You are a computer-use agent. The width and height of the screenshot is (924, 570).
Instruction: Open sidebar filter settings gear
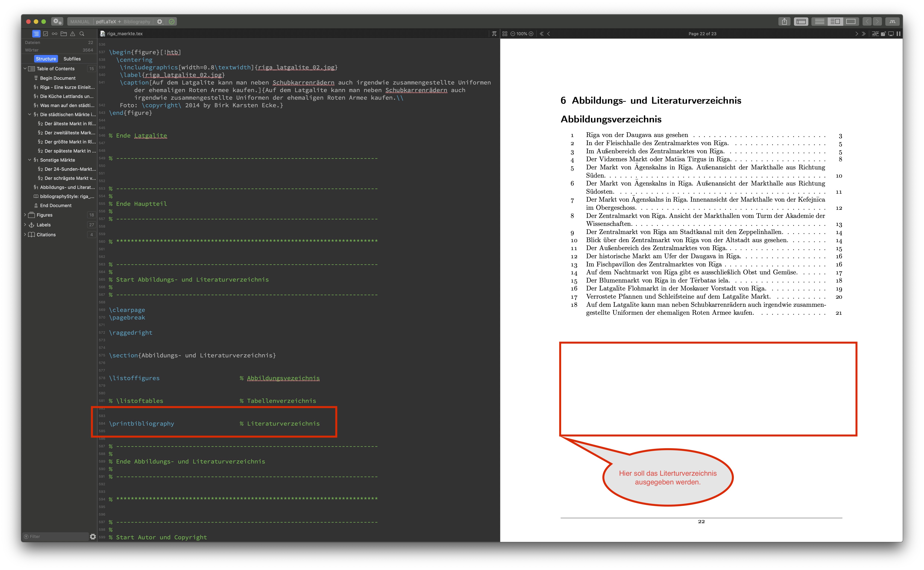coord(93,536)
